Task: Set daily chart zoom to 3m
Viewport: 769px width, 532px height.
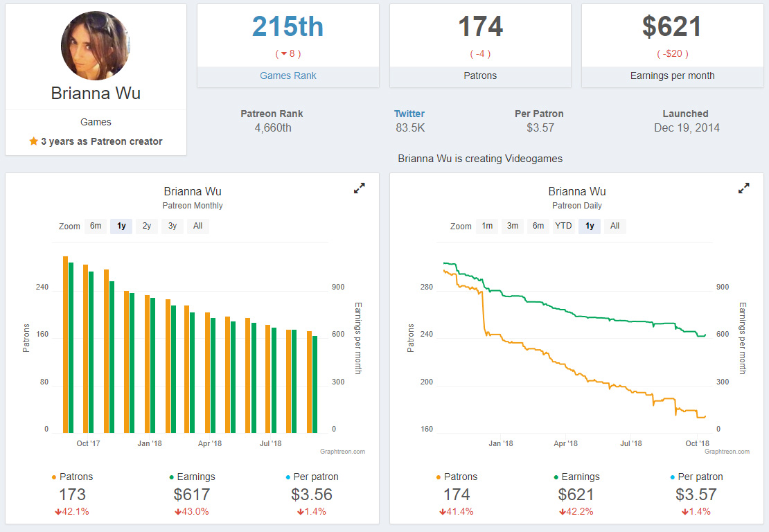Action: 513,226
